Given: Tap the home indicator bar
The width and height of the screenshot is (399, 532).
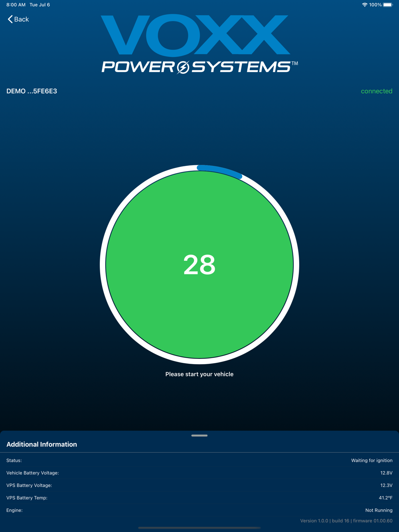Looking at the screenshot, I should [x=199, y=528].
